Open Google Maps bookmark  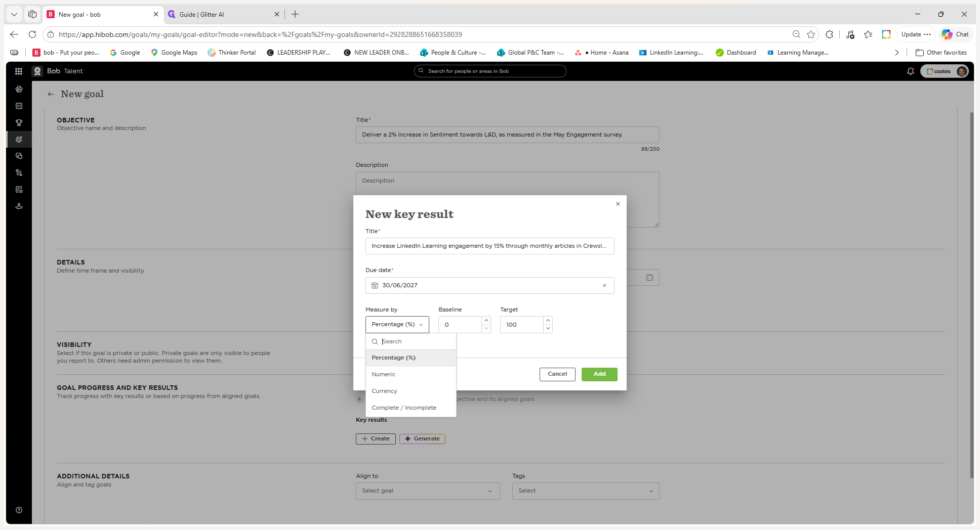pos(174,53)
